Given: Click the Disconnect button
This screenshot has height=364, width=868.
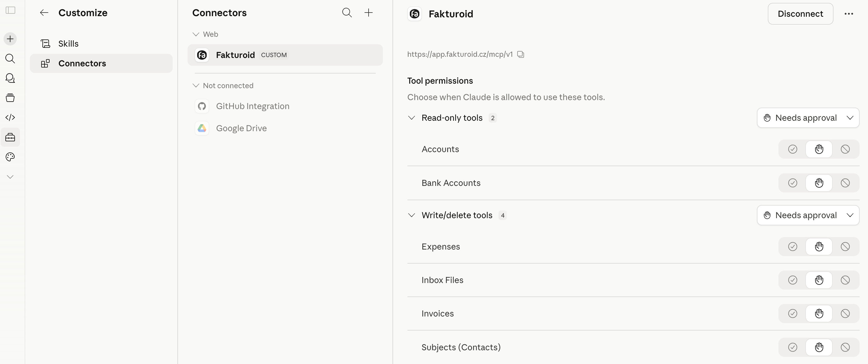Looking at the screenshot, I should coord(800,14).
